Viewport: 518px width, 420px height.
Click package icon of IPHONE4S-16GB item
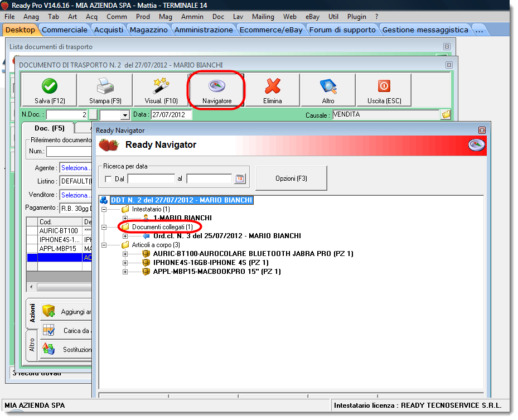click(x=146, y=263)
